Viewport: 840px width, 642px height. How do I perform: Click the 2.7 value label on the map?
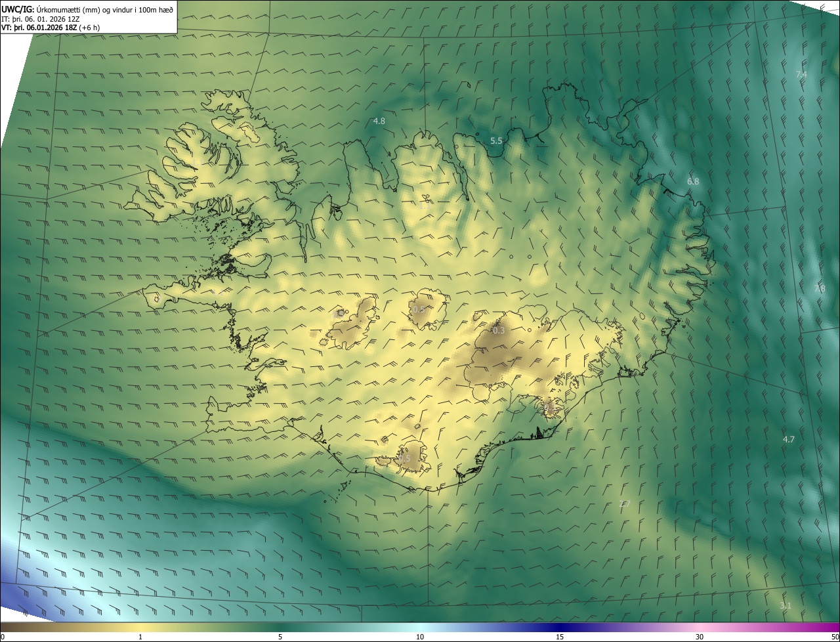[x=625, y=503]
